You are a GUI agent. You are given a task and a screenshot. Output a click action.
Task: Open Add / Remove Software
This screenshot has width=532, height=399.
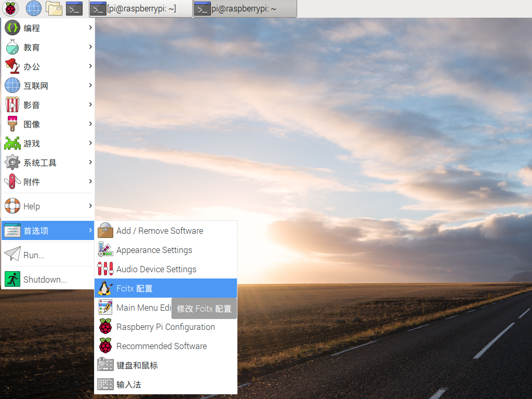click(x=166, y=230)
